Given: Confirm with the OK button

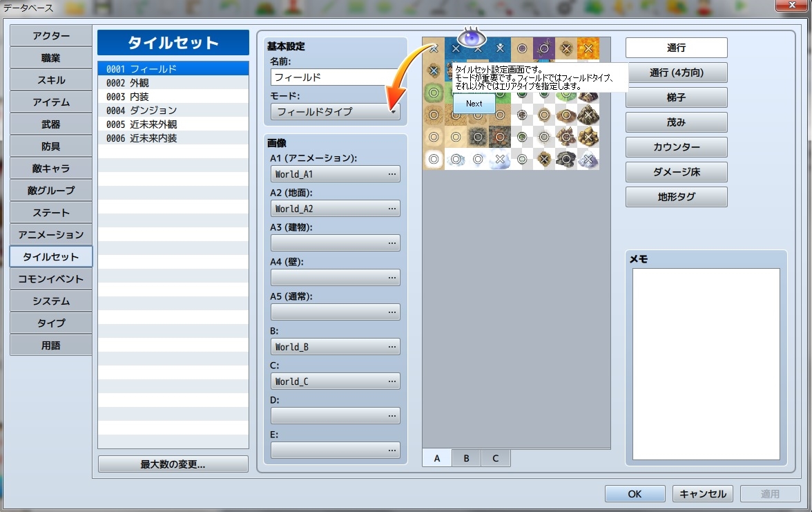Looking at the screenshot, I should tap(635, 494).
